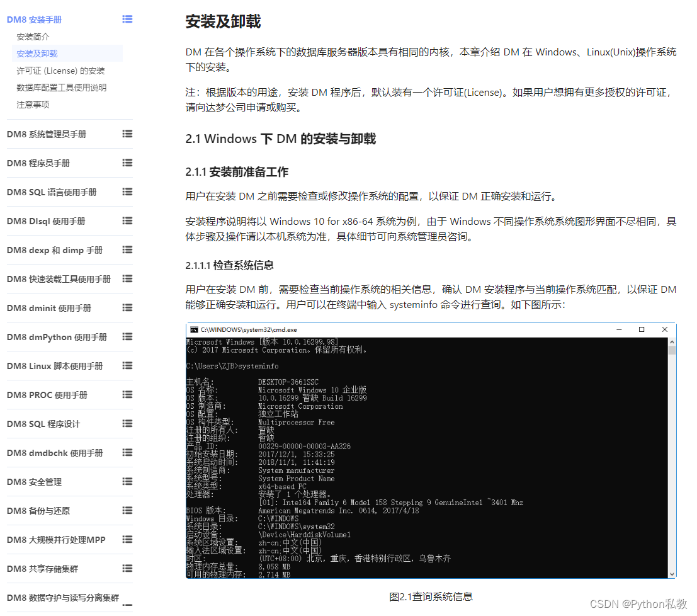Click the cmd window vertical scrollbar

click(x=672, y=458)
